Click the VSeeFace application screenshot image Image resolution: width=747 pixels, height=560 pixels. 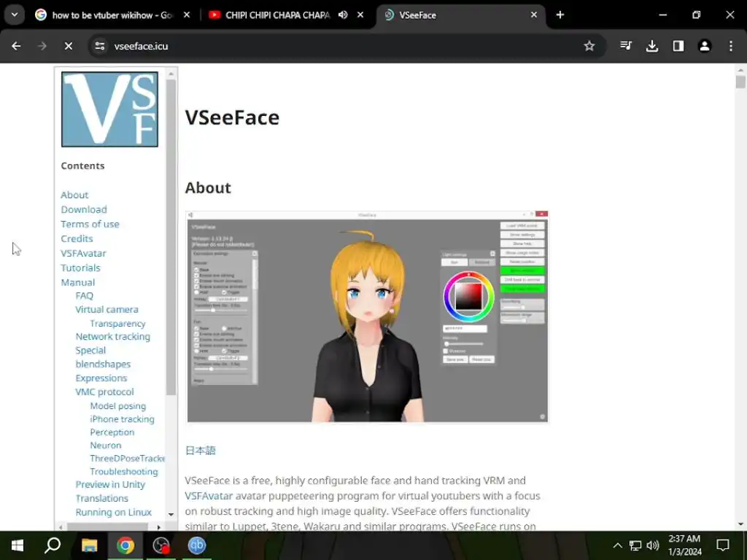(368, 316)
